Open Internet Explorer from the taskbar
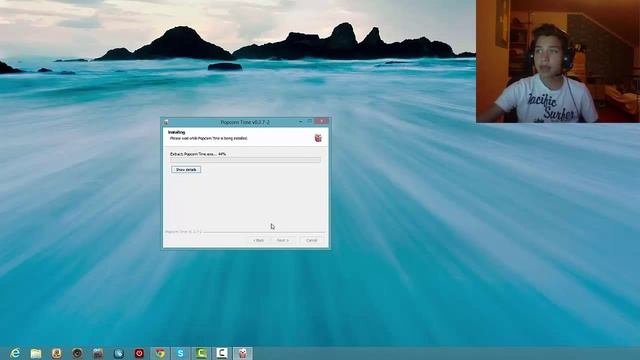This screenshot has height=360, width=640. (x=15, y=353)
